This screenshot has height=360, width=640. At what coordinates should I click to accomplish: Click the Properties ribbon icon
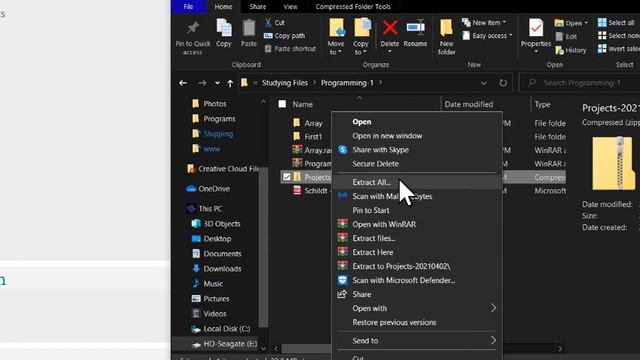(x=536, y=28)
